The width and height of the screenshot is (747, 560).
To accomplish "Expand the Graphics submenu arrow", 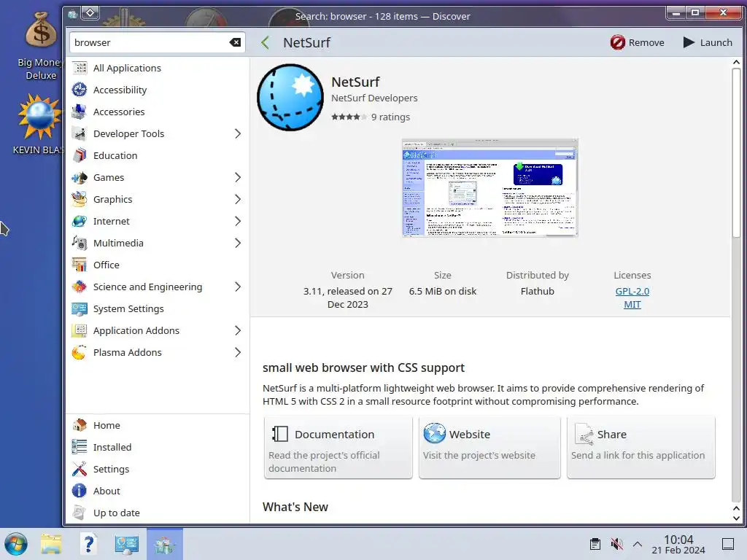I will 238,200.
